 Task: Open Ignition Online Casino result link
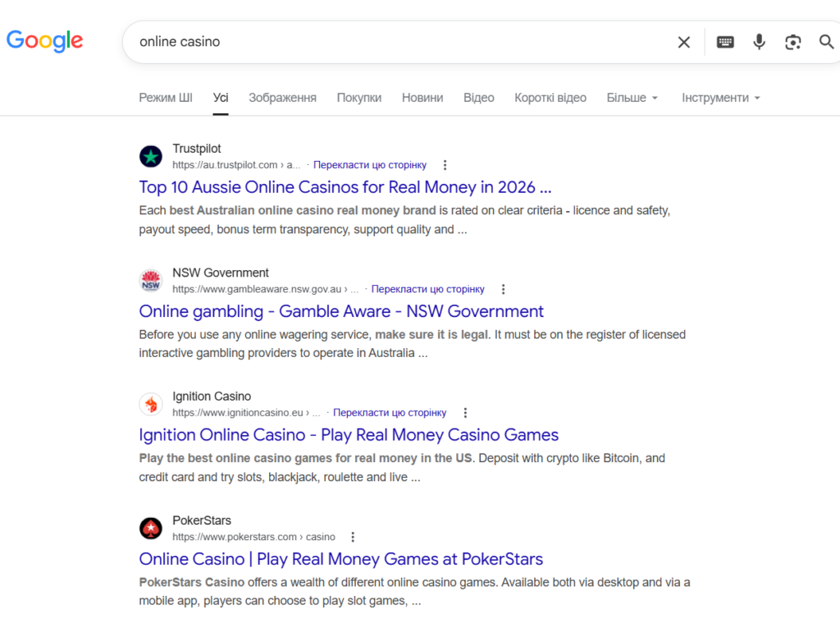[x=349, y=434]
